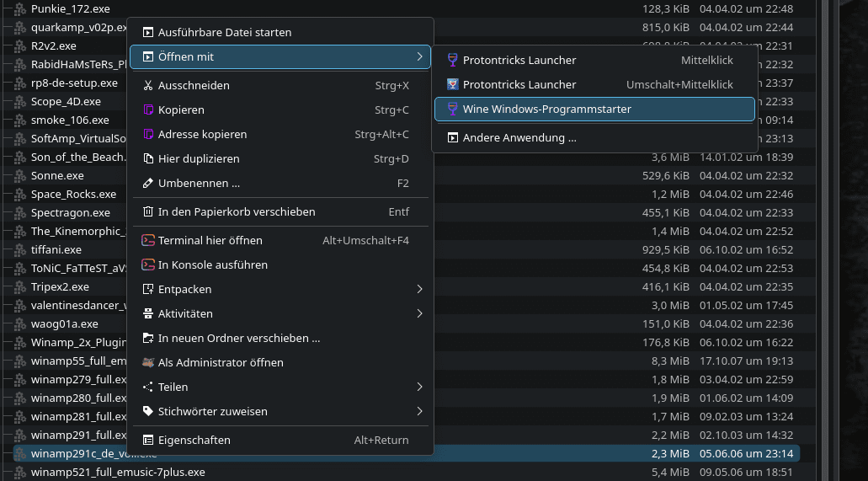Viewport: 868px width, 481px height.
Task: Select file Scope_4D.exe
Action: 66,101
